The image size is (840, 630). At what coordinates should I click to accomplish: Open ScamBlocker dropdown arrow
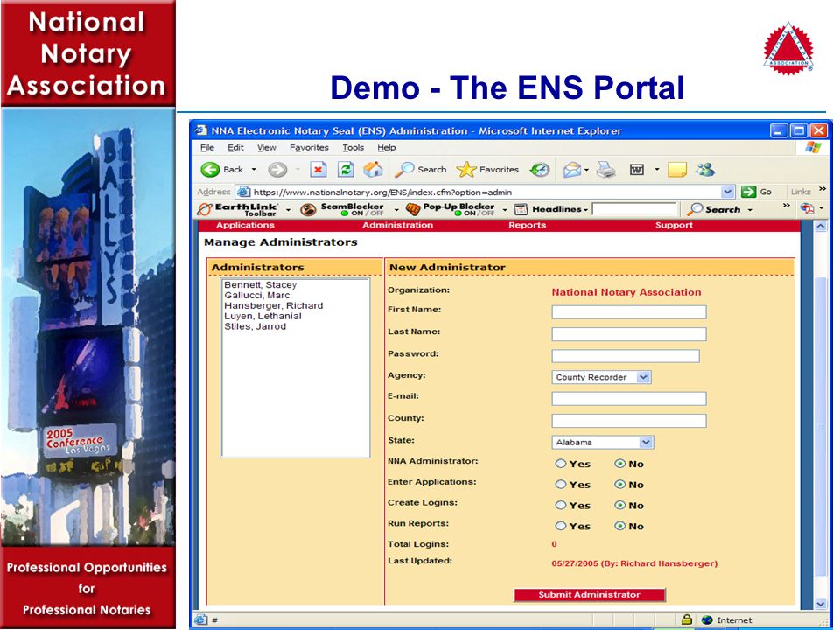(396, 210)
